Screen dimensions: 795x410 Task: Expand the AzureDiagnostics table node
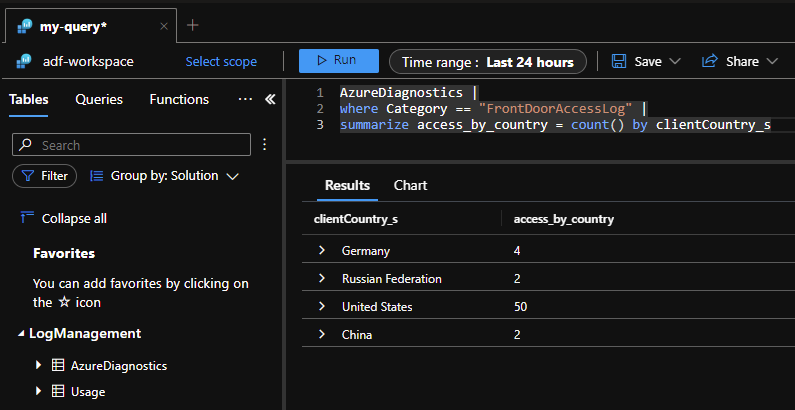(x=39, y=366)
